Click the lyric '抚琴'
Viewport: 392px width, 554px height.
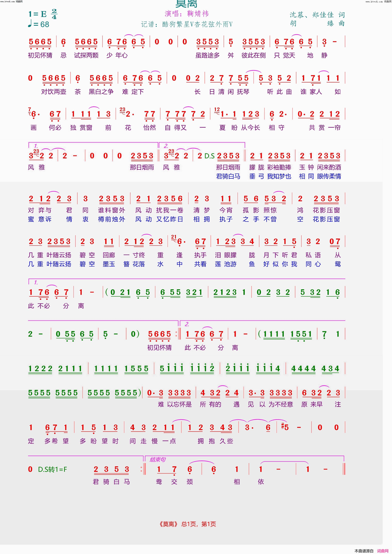pos(243,92)
